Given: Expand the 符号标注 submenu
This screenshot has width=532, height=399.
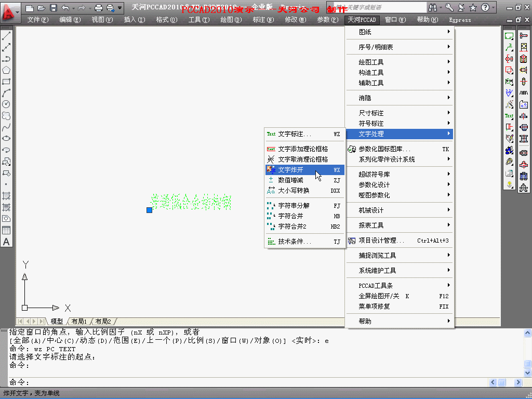Looking at the screenshot, I should pyautogui.click(x=400, y=124).
